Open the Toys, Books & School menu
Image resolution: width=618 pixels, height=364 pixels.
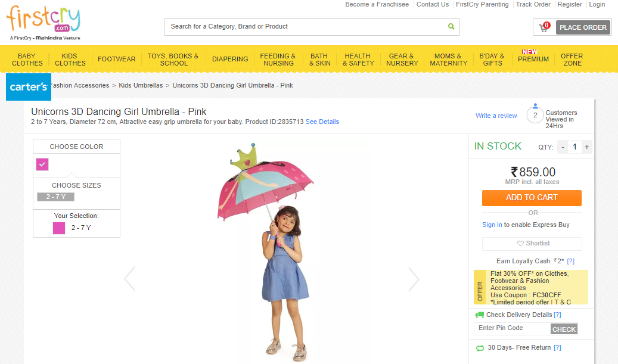coord(173,60)
